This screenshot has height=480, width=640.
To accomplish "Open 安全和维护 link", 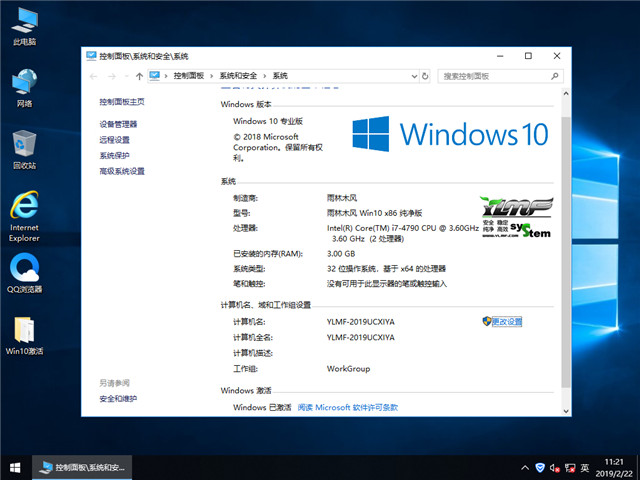I will tap(118, 399).
